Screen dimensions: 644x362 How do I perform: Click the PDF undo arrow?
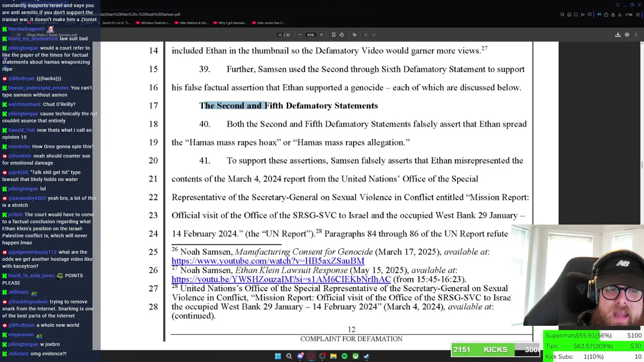pos(366,35)
